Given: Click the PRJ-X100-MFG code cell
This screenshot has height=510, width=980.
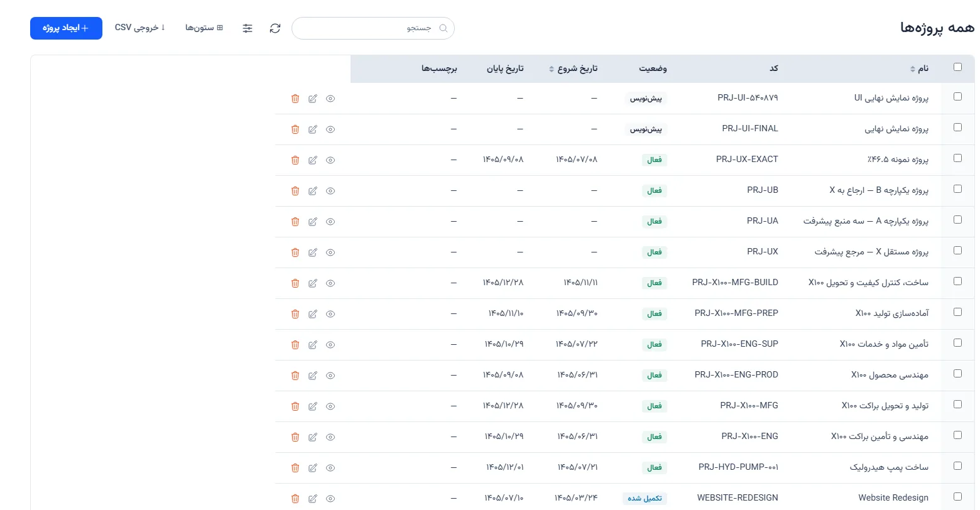Looking at the screenshot, I should click(749, 406).
